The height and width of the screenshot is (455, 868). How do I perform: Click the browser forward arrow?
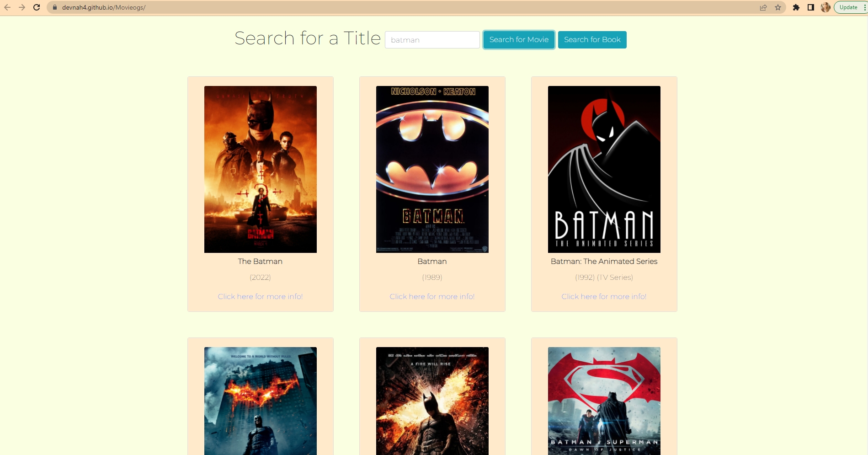point(22,7)
